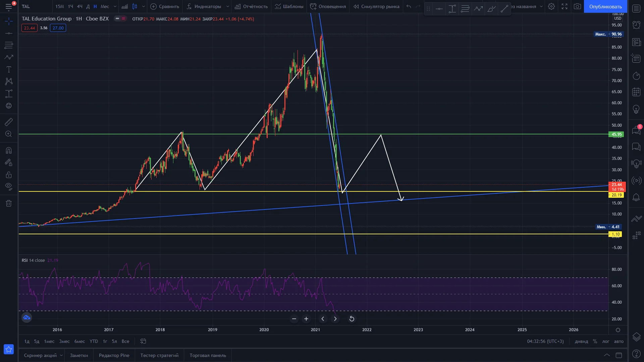
Task: Undo the last chart action
Action: pos(409,6)
